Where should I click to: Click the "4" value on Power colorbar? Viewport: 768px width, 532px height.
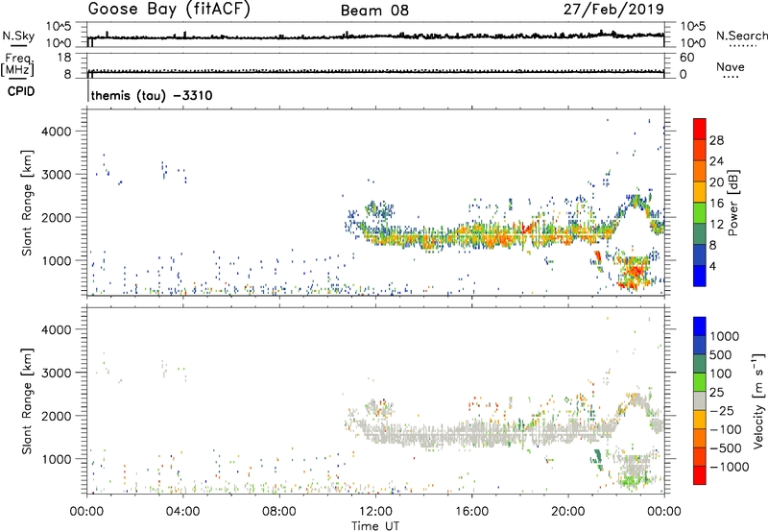tap(712, 266)
